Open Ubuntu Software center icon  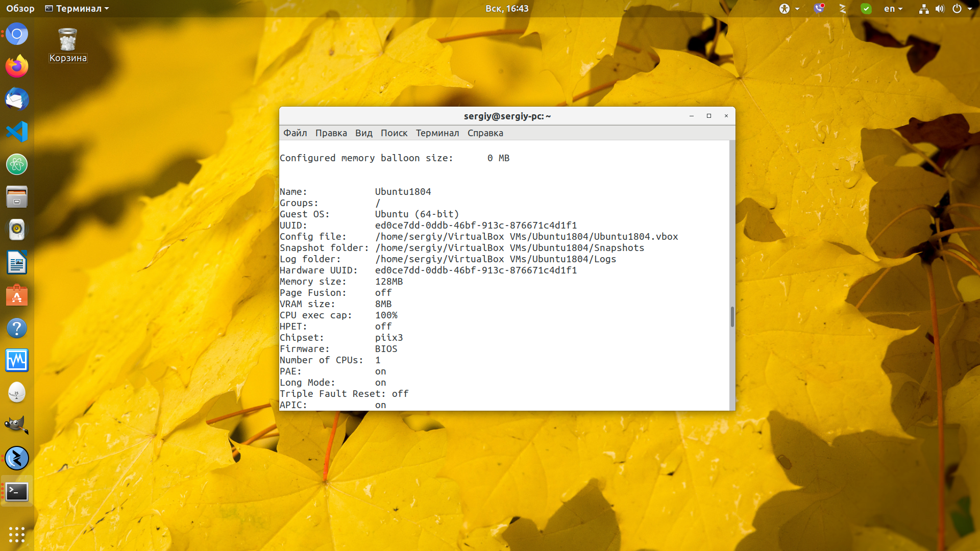tap(17, 295)
